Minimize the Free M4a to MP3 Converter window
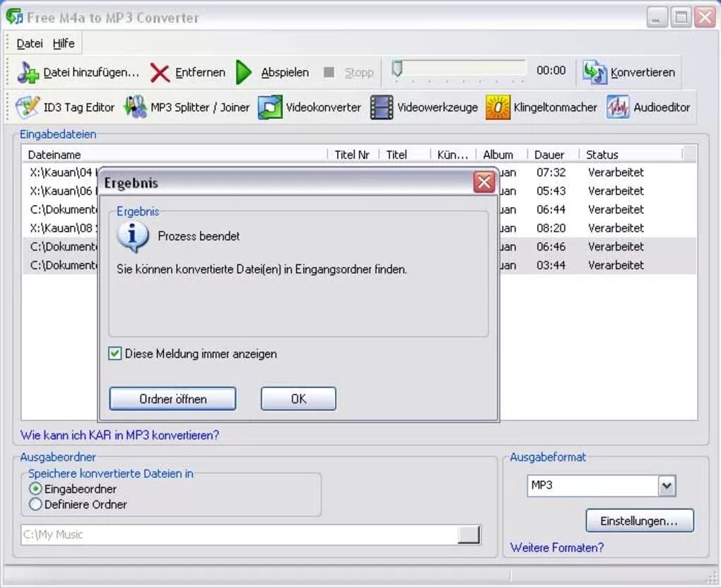This screenshot has width=721, height=588. click(657, 18)
